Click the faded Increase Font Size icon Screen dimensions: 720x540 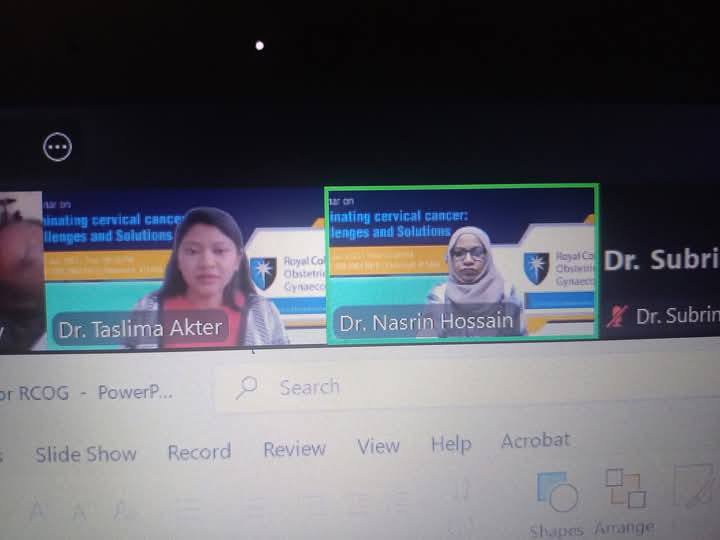[x=37, y=511]
